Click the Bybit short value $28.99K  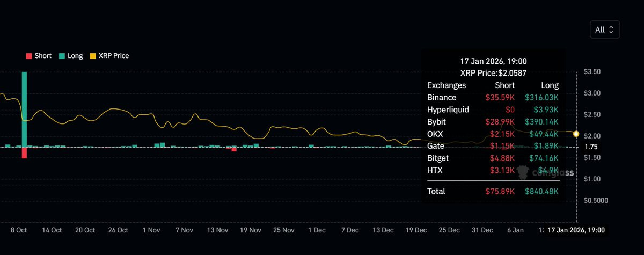[500, 122]
